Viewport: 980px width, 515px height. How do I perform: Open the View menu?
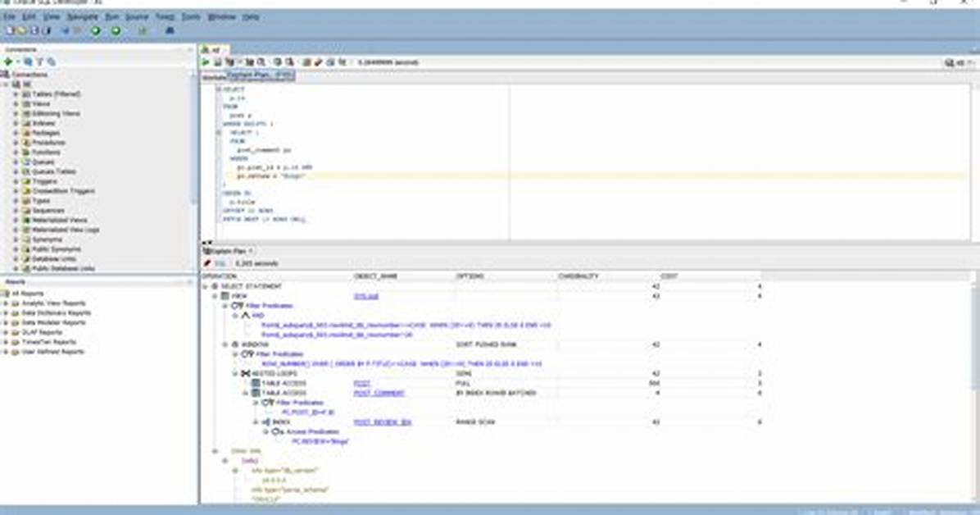[x=52, y=17]
